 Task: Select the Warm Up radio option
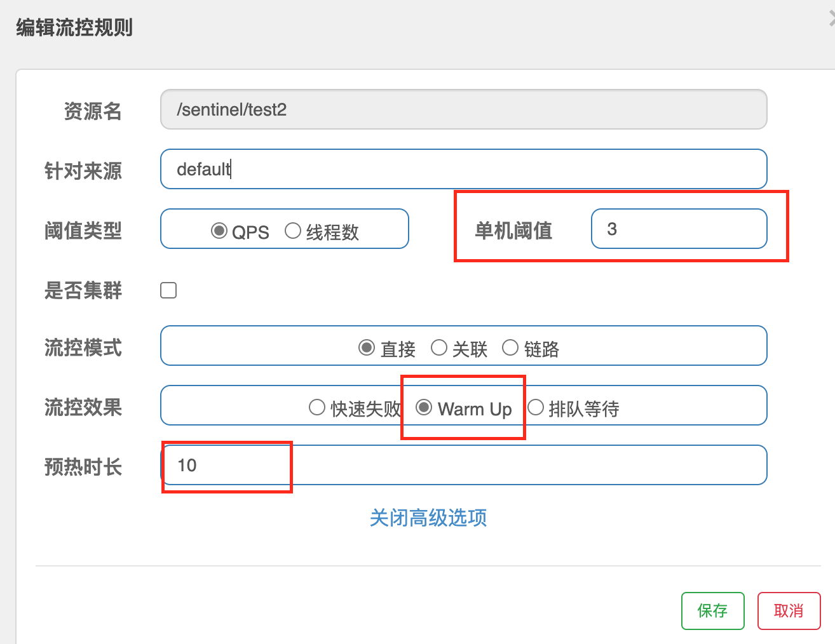coord(424,407)
